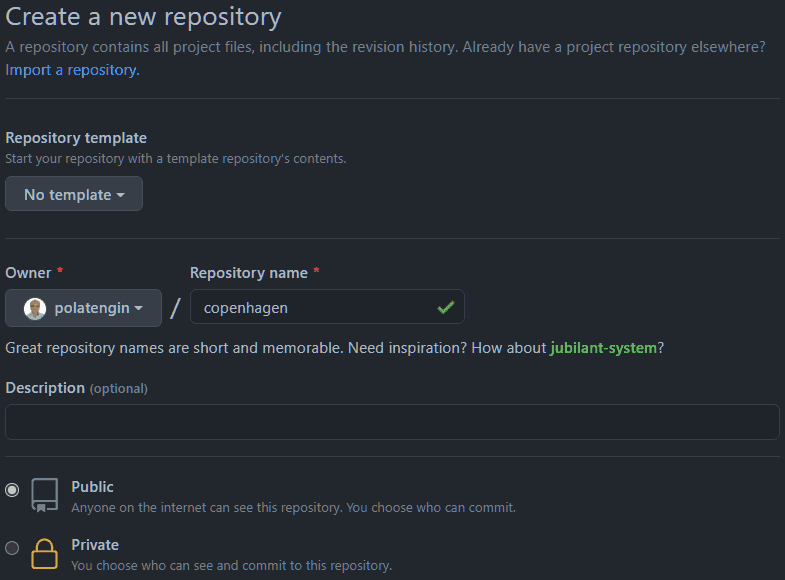This screenshot has width=785, height=580.
Task: Focus the Description text box
Action: [392, 422]
